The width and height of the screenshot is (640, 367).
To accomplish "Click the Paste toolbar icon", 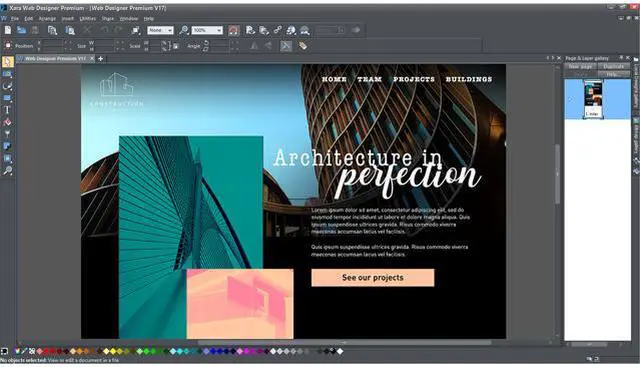I will click(x=70, y=30).
